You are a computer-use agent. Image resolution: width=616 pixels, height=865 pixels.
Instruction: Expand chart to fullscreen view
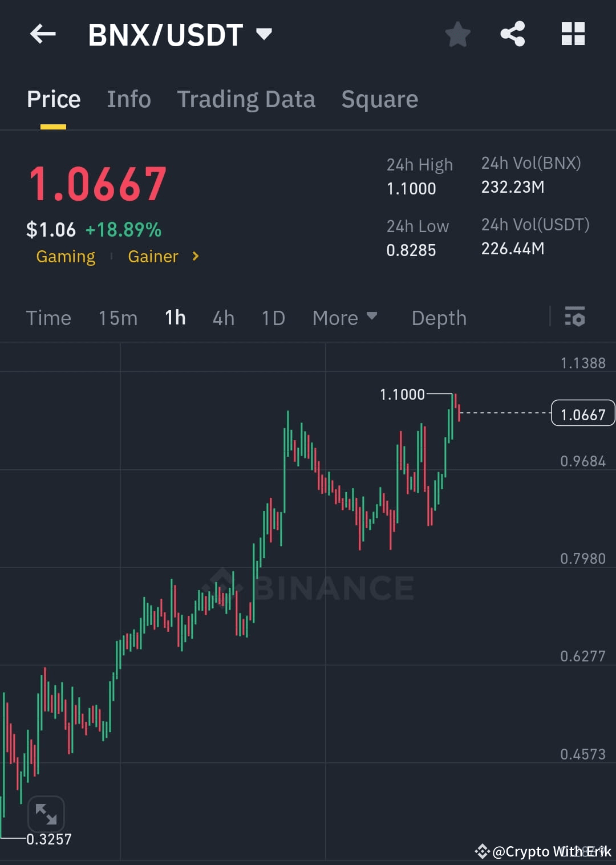click(x=46, y=814)
